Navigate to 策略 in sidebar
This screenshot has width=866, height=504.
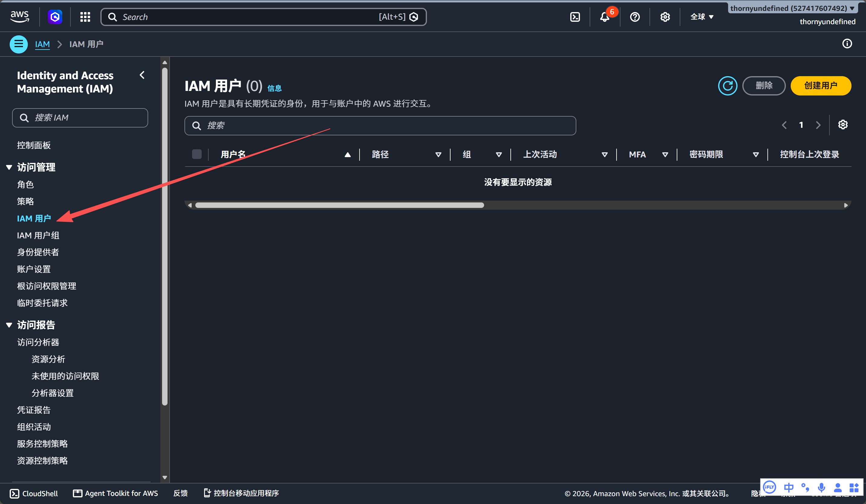pyautogui.click(x=25, y=201)
